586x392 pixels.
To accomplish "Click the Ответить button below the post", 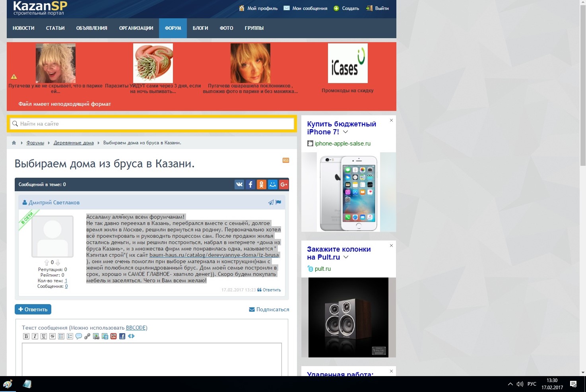I will point(33,309).
